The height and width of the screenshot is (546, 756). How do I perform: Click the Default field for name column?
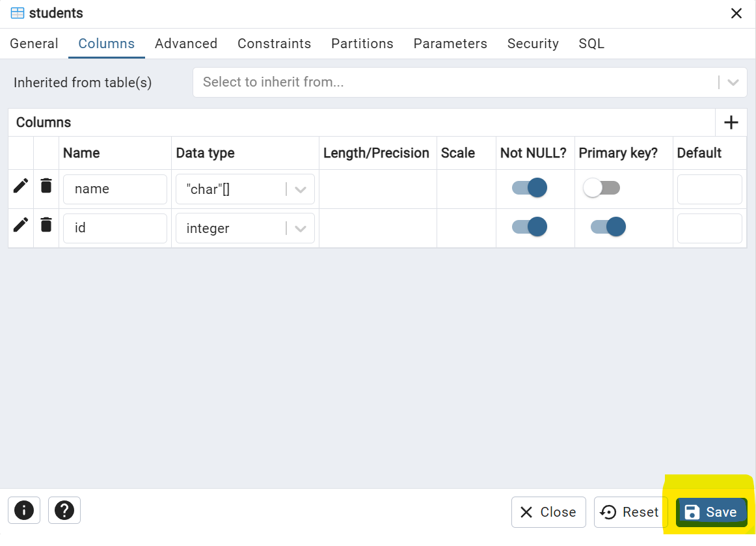[x=709, y=189]
